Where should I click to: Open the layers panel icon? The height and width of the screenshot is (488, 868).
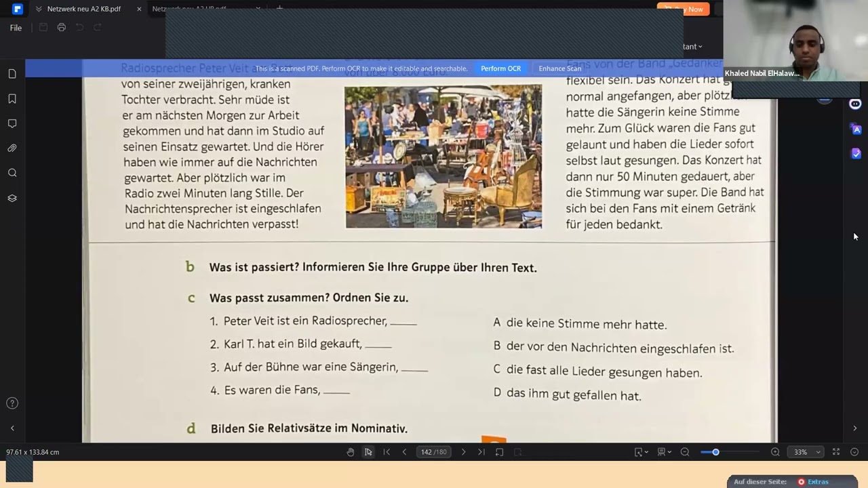pyautogui.click(x=12, y=198)
